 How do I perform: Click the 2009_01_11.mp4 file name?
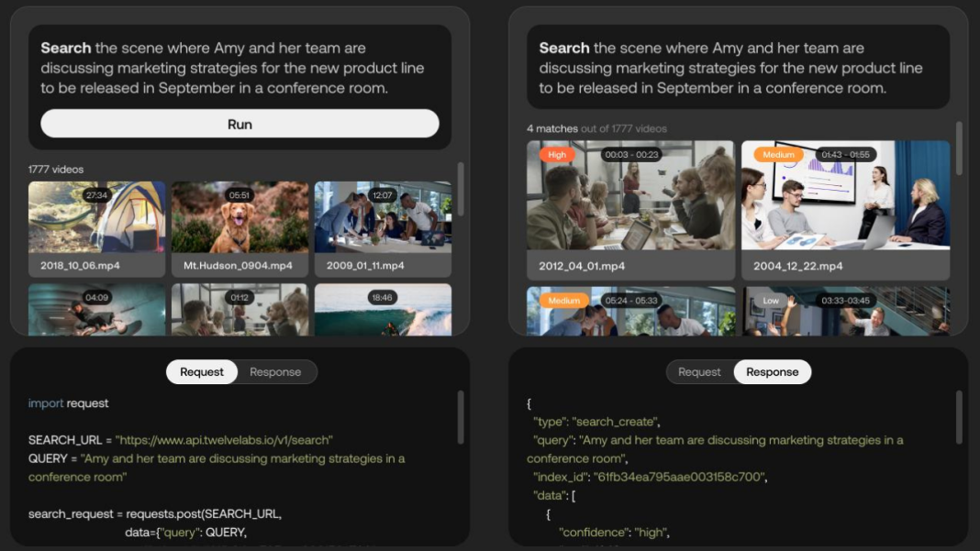click(365, 266)
